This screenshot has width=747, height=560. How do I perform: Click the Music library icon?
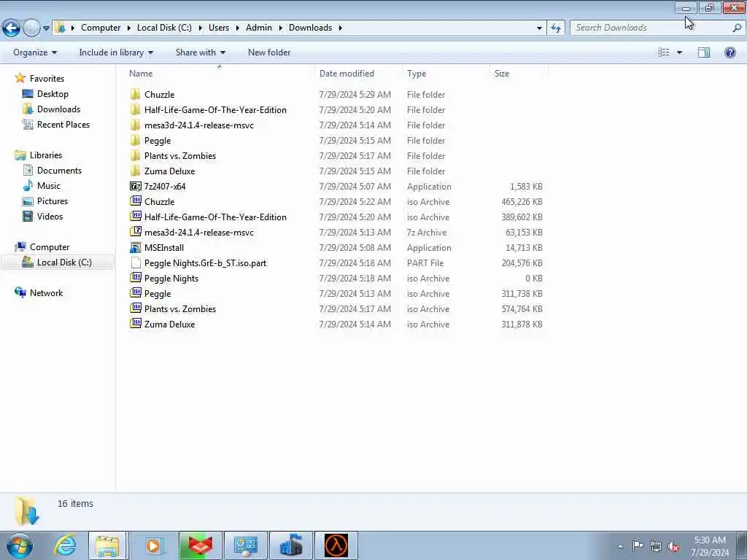point(28,186)
